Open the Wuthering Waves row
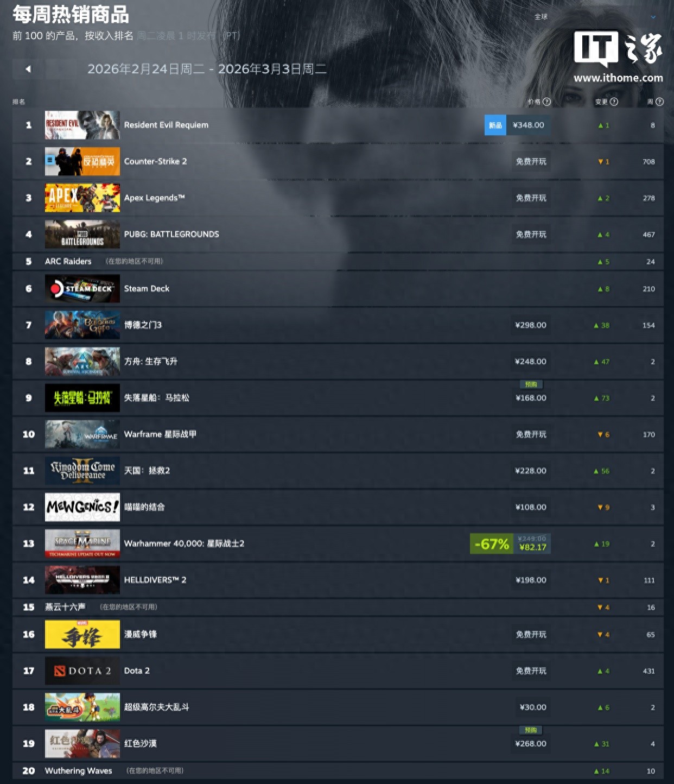The height and width of the screenshot is (784, 674). 338,770
